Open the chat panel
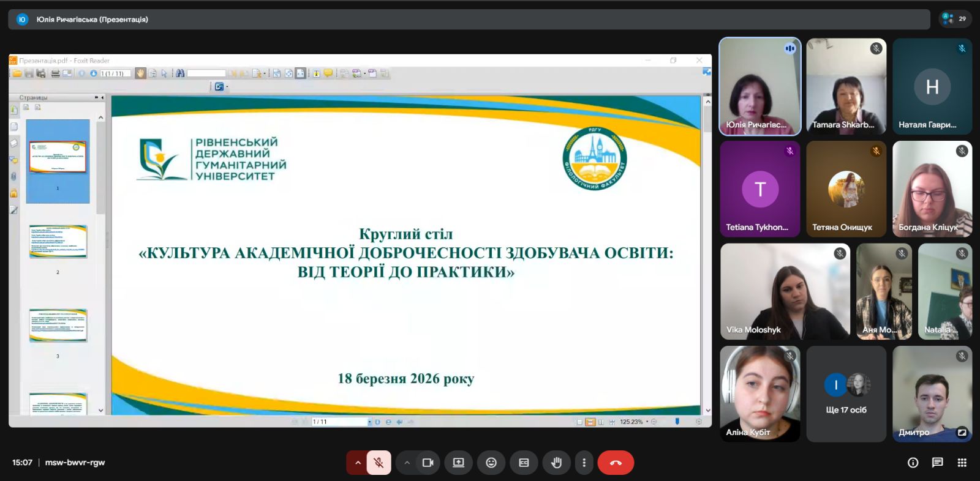980x481 pixels. pyautogui.click(x=937, y=463)
